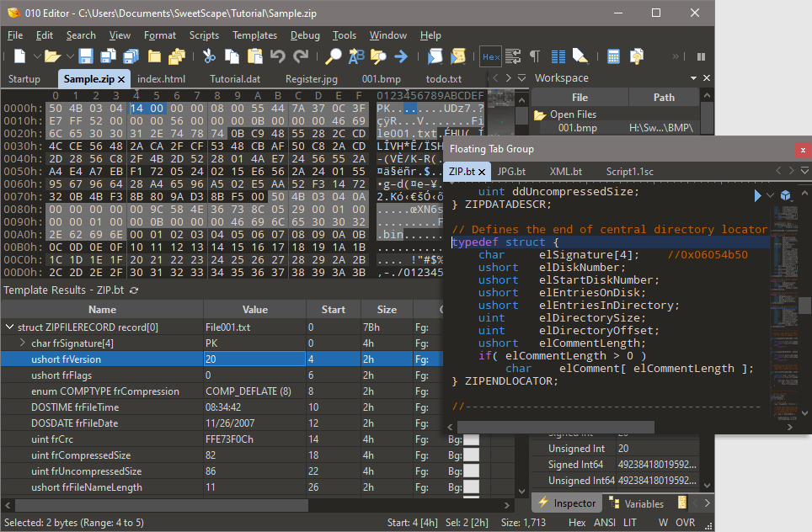Click the Replace icon in the toolbar
This screenshot has width=812, height=532.
(x=356, y=56)
